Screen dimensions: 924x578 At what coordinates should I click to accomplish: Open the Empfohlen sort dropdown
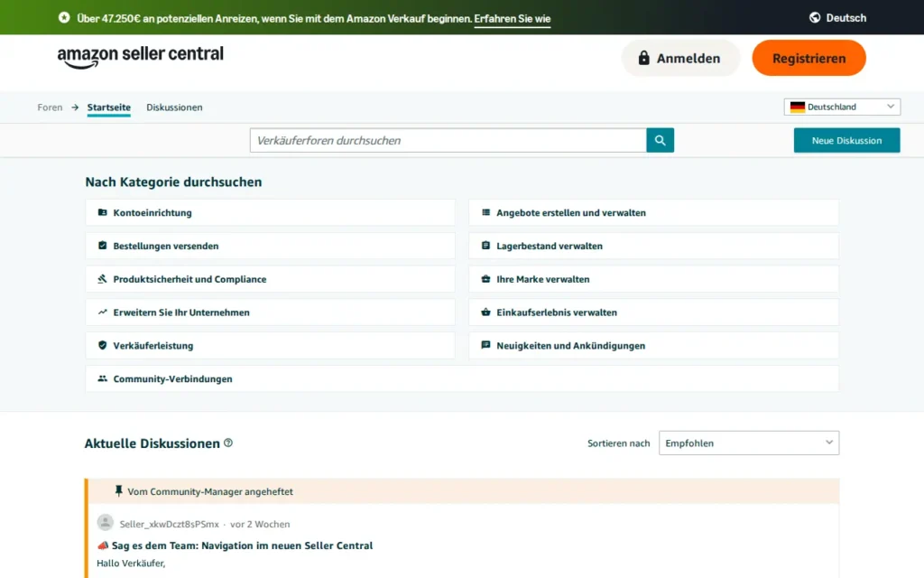[x=748, y=443]
